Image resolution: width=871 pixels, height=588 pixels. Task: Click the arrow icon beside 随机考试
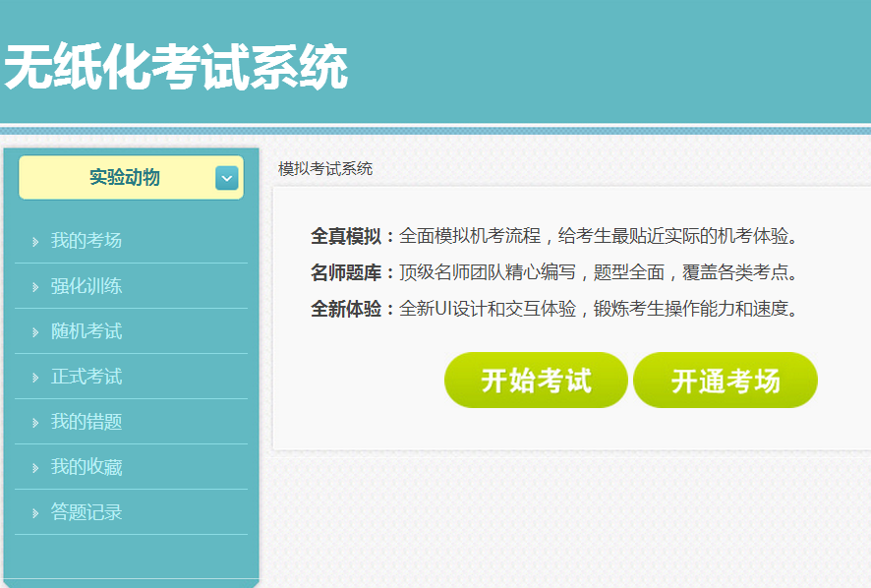(35, 333)
